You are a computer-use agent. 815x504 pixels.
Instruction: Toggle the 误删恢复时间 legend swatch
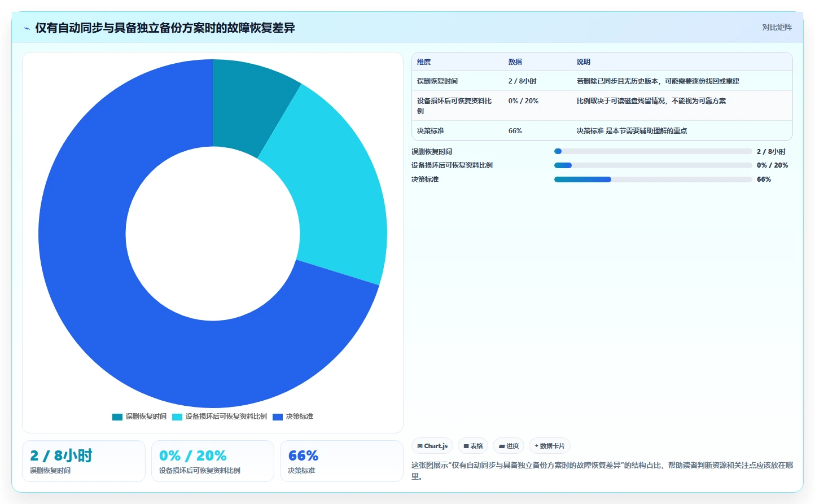pyautogui.click(x=117, y=417)
